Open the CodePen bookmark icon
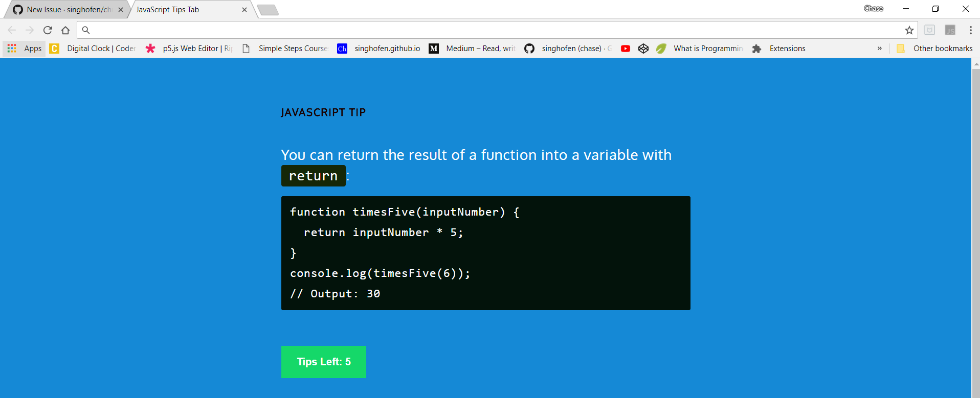The height and width of the screenshot is (398, 980). pyautogui.click(x=643, y=49)
